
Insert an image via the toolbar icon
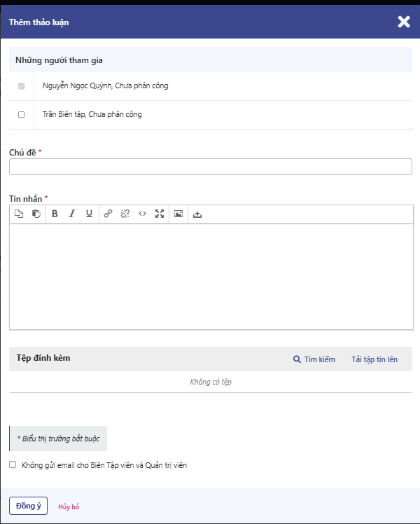(178, 214)
